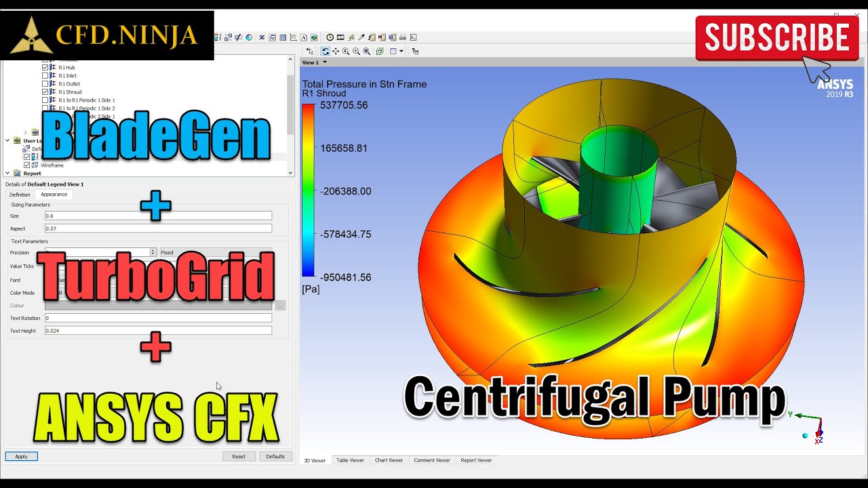The height and width of the screenshot is (488, 868).
Task: Click the Defaults button
Action: click(x=275, y=456)
